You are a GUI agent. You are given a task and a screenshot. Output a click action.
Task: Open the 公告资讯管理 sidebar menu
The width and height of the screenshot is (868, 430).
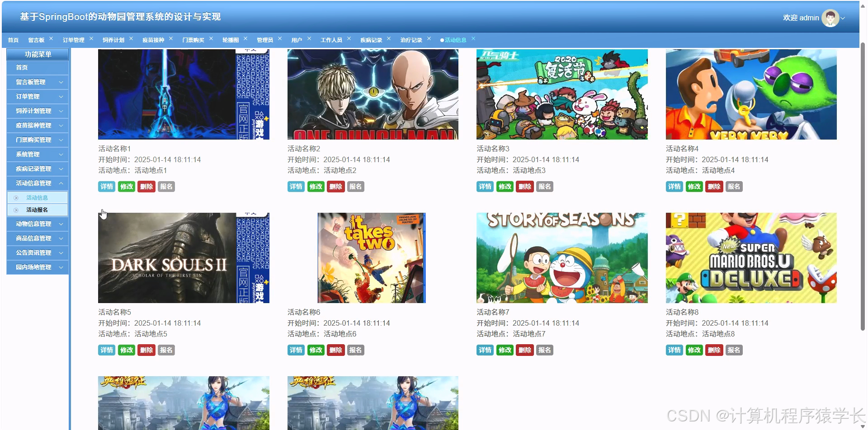tap(38, 253)
